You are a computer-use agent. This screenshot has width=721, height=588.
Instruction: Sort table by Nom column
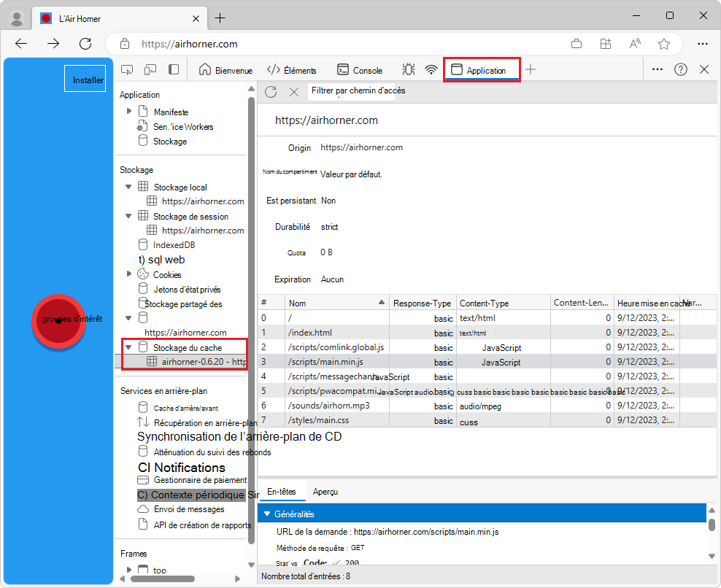pyautogui.click(x=336, y=303)
